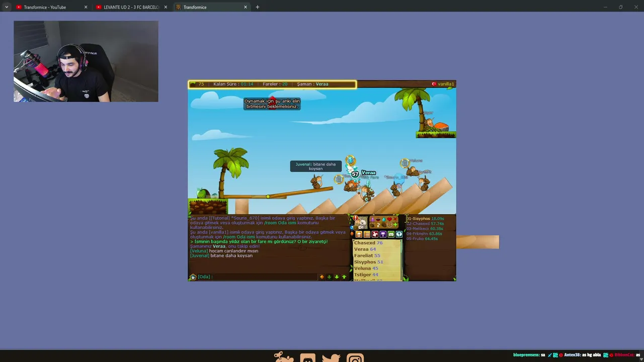
Task: Open the list menu icon
Action: click(x=367, y=234)
